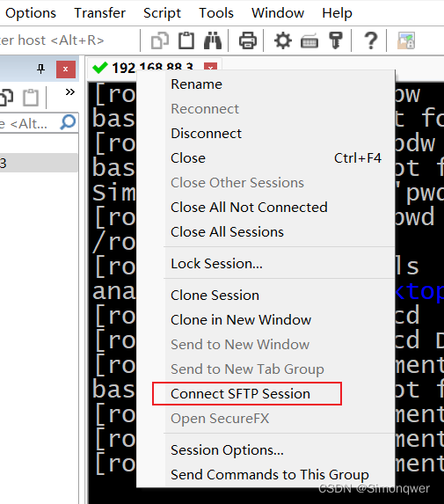
Task: Choose Rename from context menu
Action: [x=266, y=84]
